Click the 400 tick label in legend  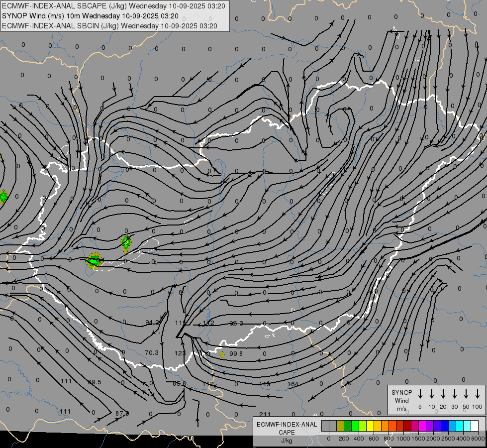click(x=359, y=439)
